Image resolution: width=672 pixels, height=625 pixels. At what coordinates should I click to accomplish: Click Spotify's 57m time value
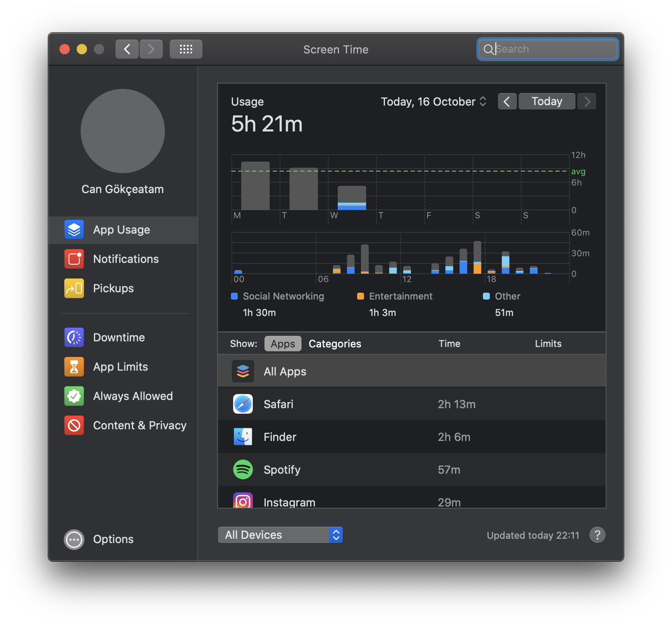click(x=449, y=470)
